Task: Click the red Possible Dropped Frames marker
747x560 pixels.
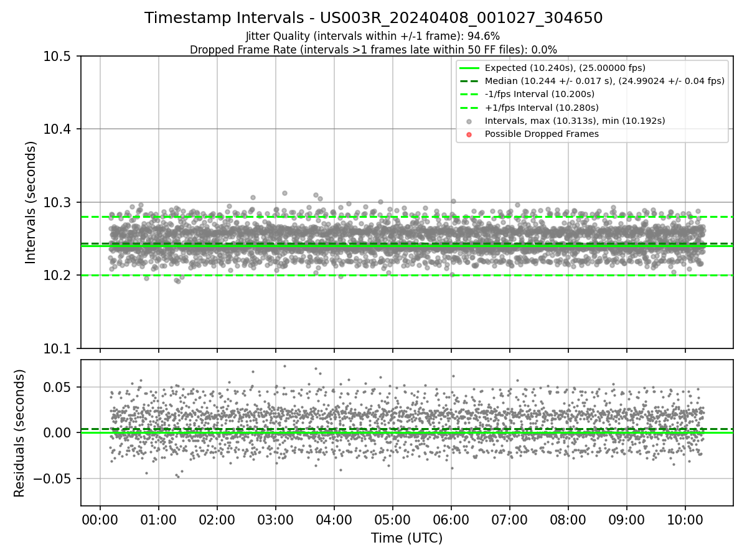Action: (x=469, y=134)
